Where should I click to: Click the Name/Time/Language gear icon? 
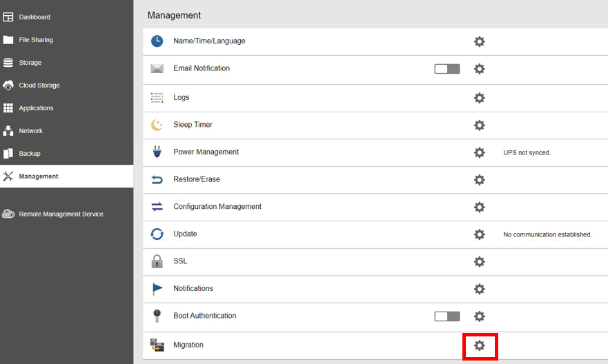click(480, 41)
